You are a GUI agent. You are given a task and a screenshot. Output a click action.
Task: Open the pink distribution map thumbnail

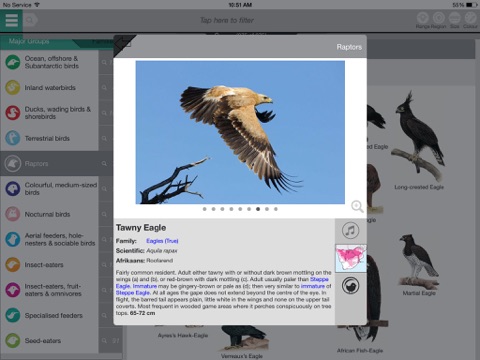point(351,258)
